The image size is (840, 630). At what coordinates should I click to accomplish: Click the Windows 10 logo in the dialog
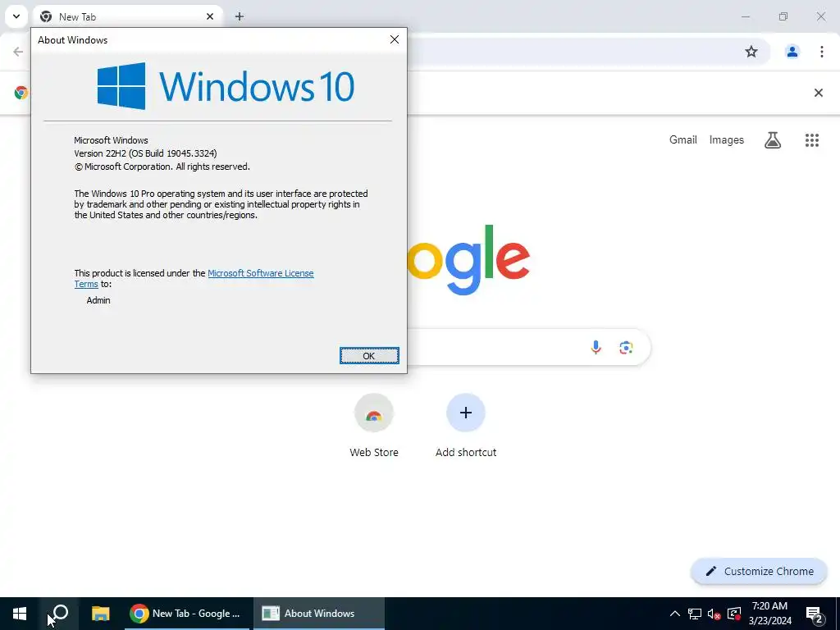[226, 85]
